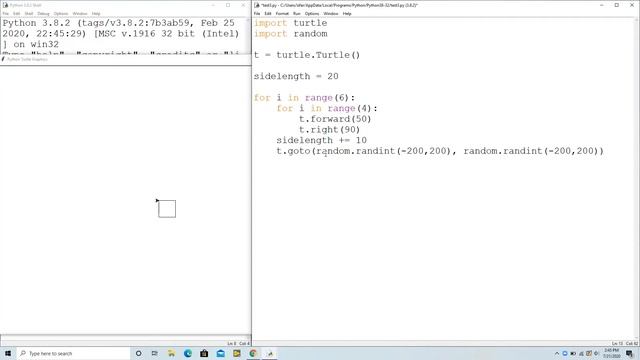Switch to Chrome on taskbar
The image size is (640, 360).
tap(253, 353)
